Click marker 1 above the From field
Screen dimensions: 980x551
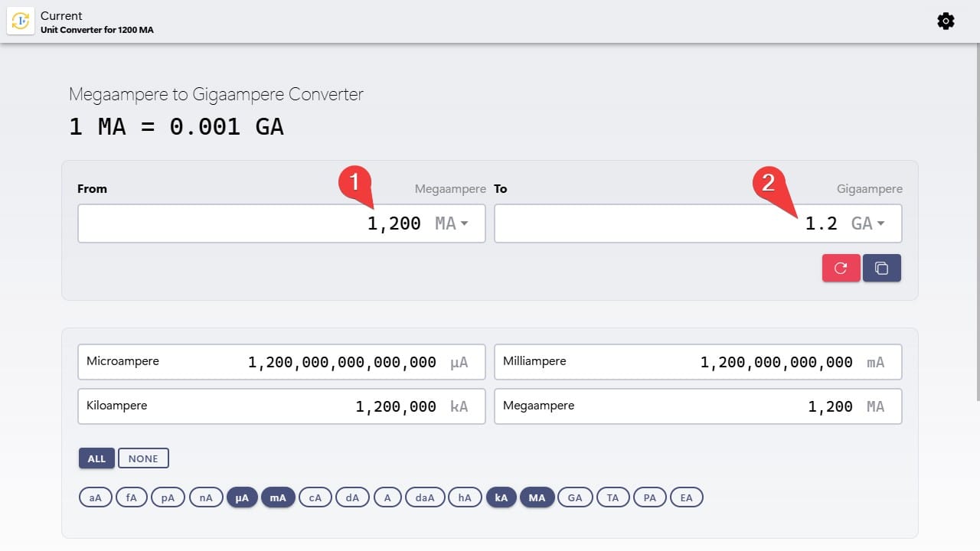tap(354, 183)
